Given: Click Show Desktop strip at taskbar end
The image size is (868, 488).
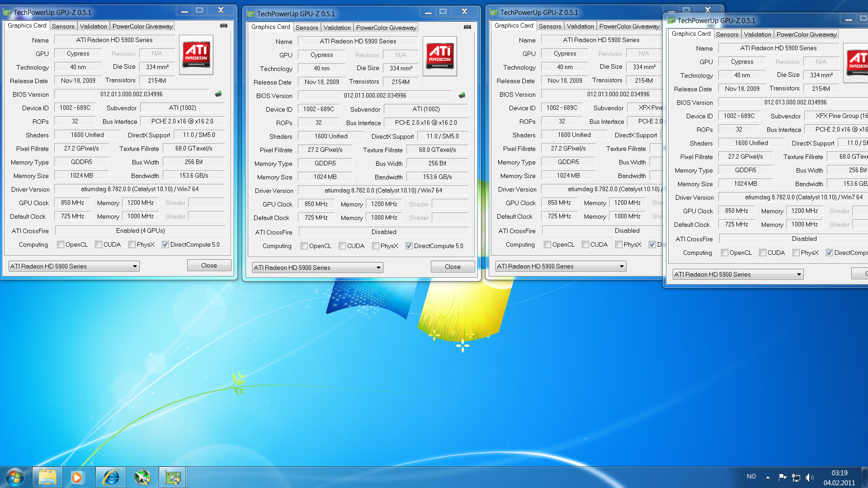Looking at the screenshot, I should click(x=864, y=477).
